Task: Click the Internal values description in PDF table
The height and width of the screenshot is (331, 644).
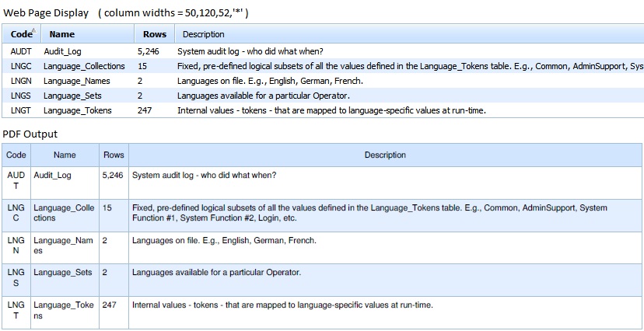Action: coord(282,305)
